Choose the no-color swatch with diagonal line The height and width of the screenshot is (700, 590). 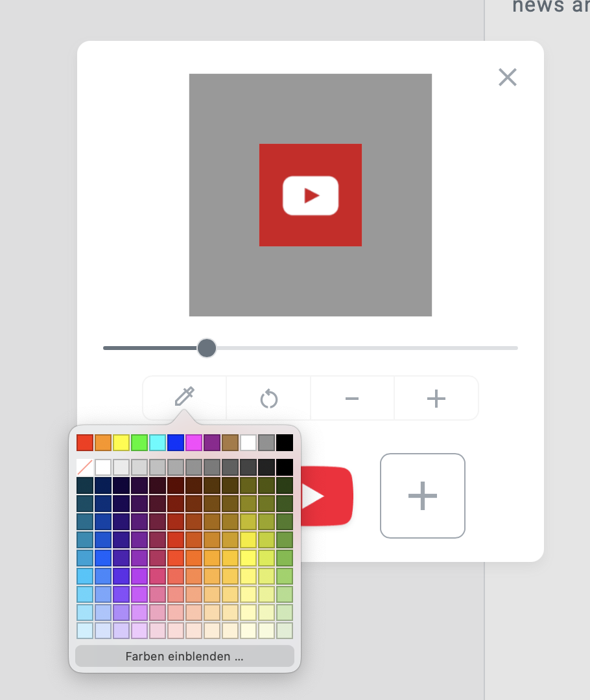[85, 467]
